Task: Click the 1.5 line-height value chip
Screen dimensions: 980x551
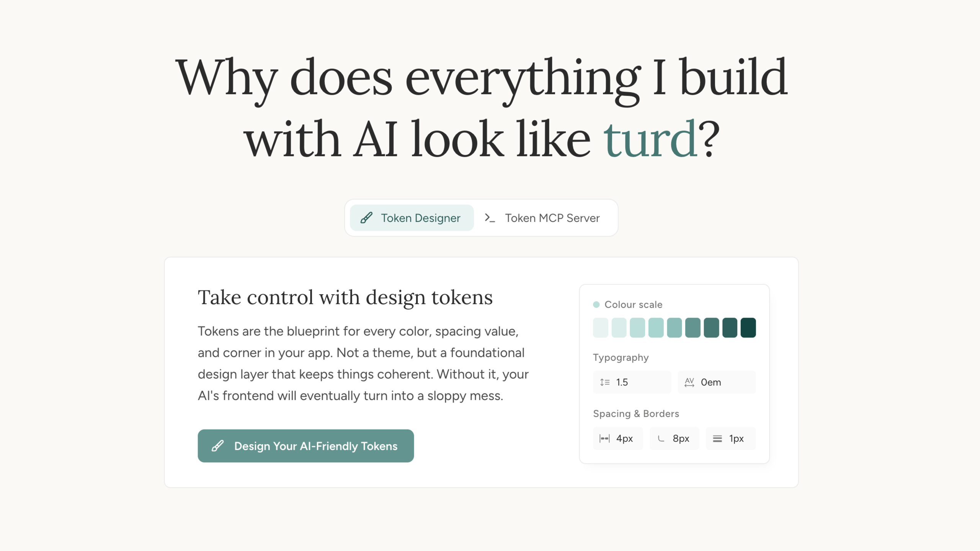Action: click(x=632, y=382)
